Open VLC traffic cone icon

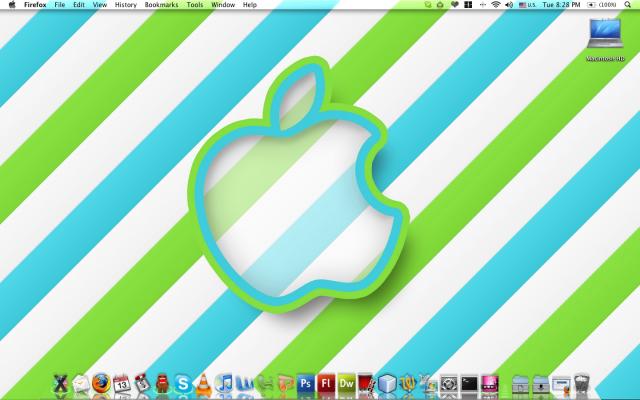[203, 385]
